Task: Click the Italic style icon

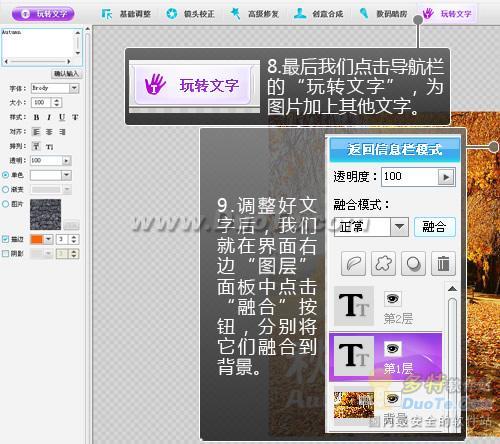Action: [x=49, y=117]
